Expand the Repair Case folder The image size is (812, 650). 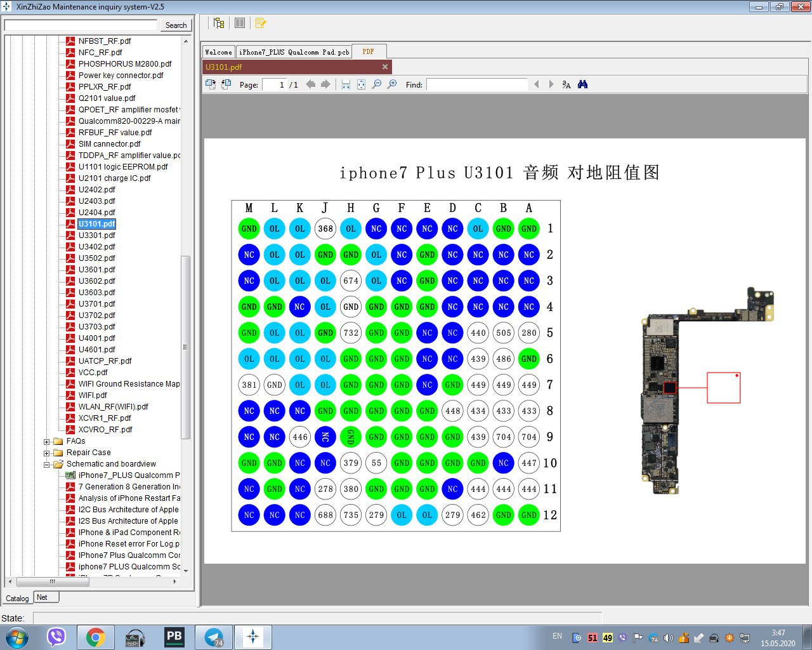46,453
